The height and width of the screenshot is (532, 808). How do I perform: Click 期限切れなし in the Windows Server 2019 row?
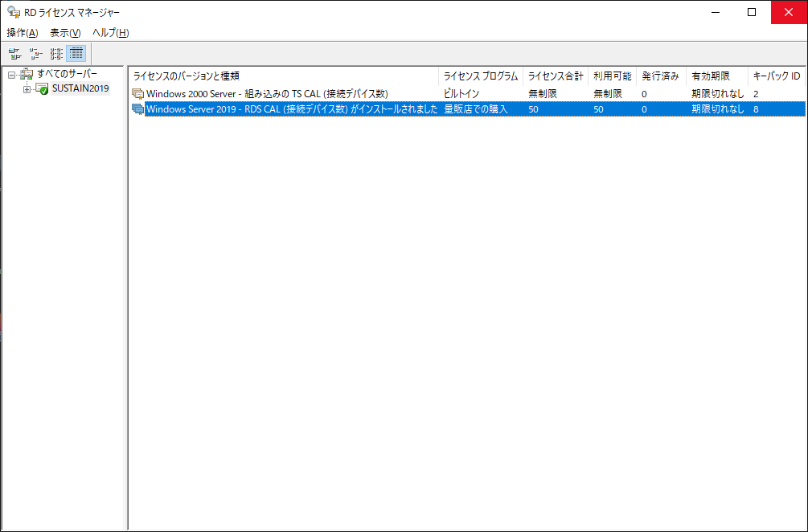718,109
